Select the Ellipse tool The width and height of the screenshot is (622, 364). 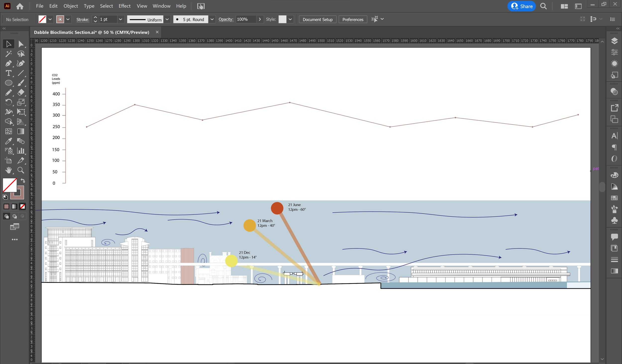[x=8, y=83]
